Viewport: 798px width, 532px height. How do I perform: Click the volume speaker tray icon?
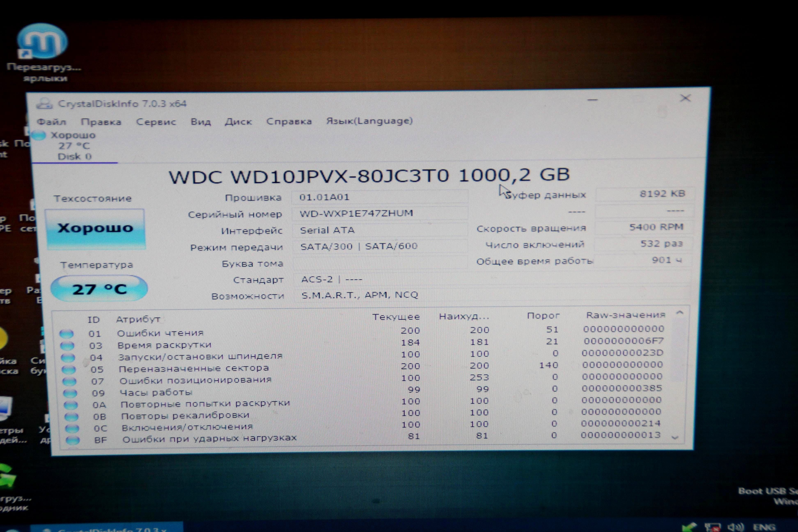735,527
